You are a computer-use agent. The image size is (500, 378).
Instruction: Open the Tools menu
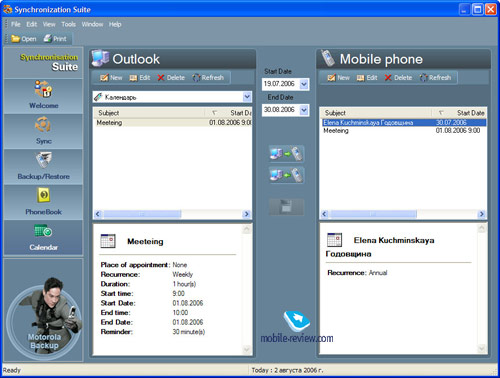click(x=68, y=24)
